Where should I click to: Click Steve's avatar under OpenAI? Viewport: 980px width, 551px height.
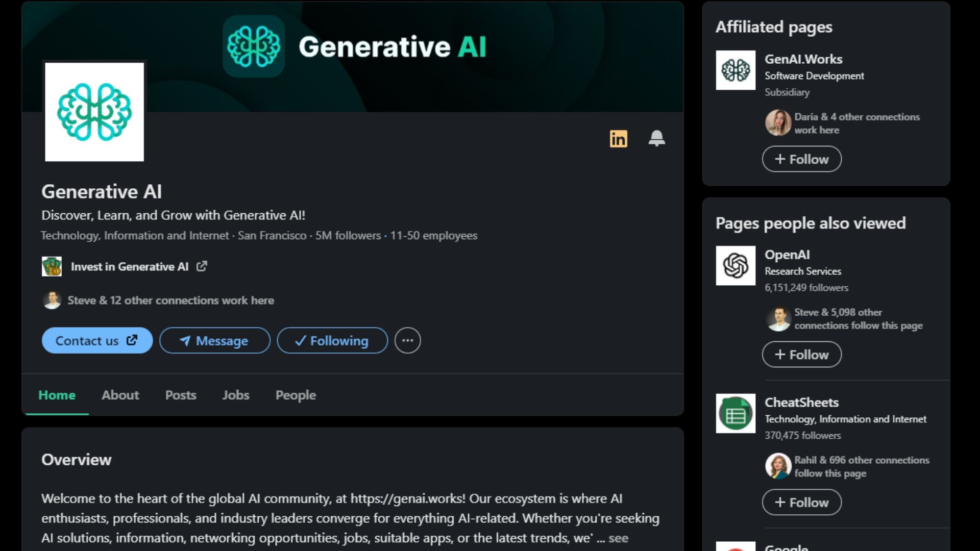tap(778, 318)
